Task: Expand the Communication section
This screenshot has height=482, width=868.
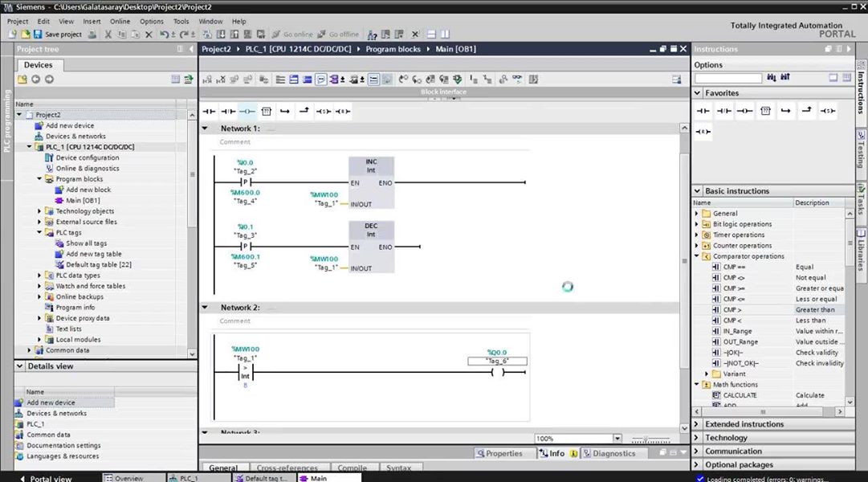Action: 698,451
